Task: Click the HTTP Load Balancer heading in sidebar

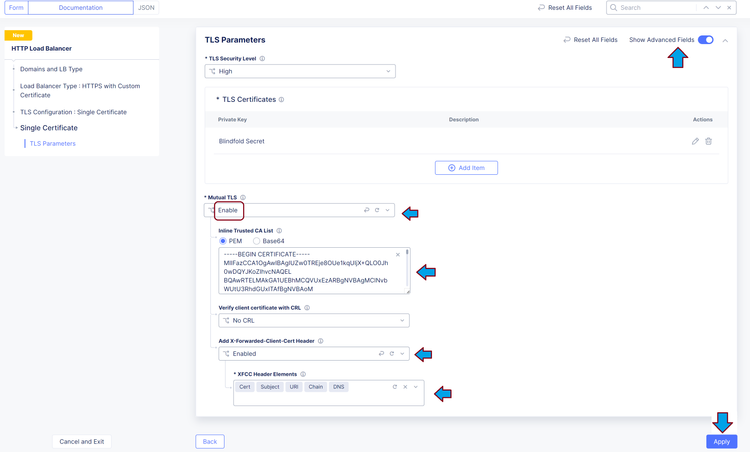Action: coord(42,48)
